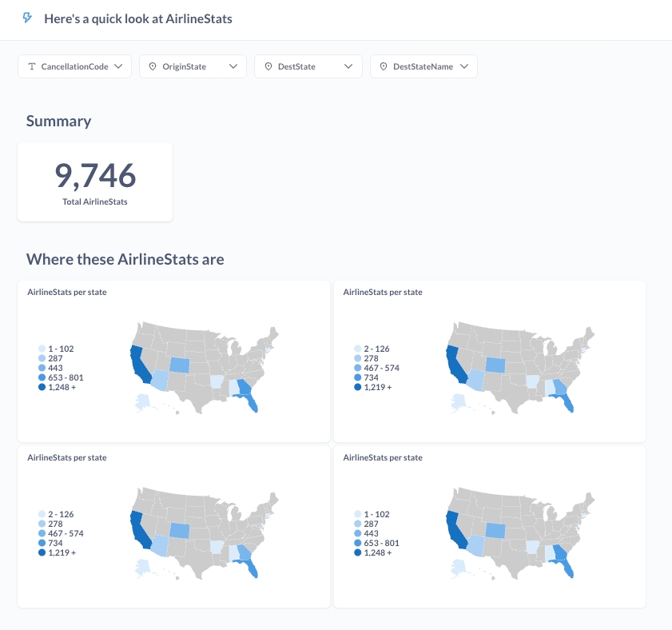Click Colorado on the bottom-right map

(x=497, y=531)
